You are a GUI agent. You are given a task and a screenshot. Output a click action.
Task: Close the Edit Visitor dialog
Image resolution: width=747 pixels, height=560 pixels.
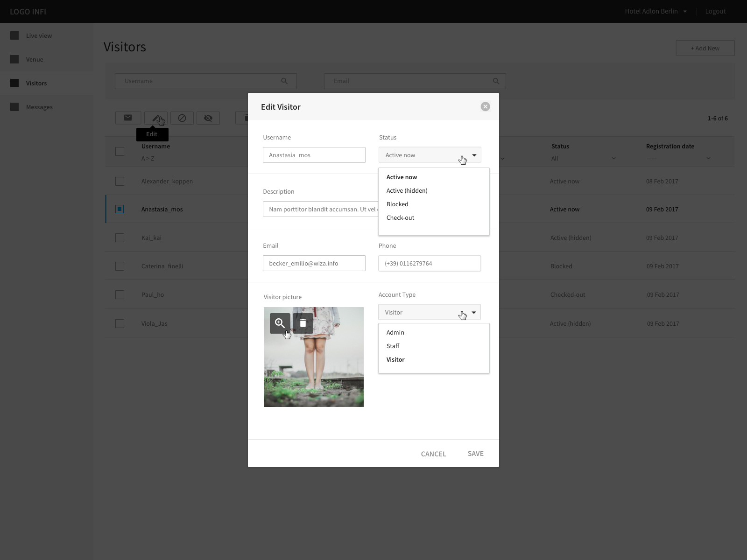click(x=486, y=106)
